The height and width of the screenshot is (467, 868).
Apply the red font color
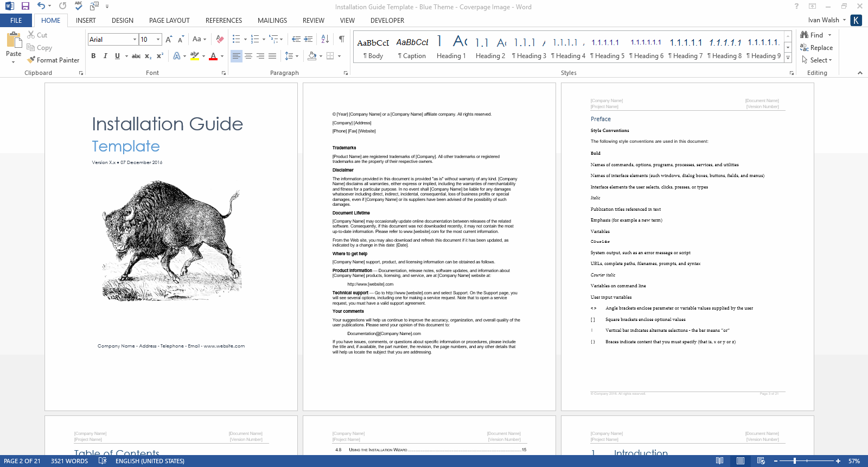pyautogui.click(x=213, y=56)
